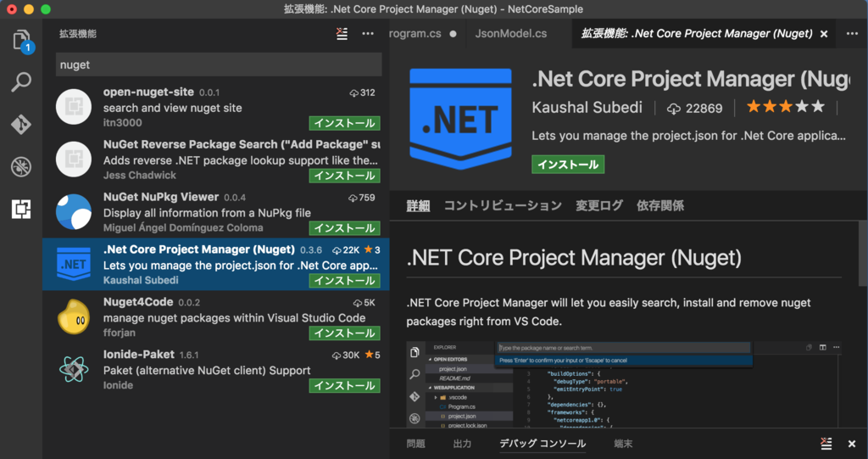Click the large .NET logo in details page
868x459 pixels.
point(460,119)
